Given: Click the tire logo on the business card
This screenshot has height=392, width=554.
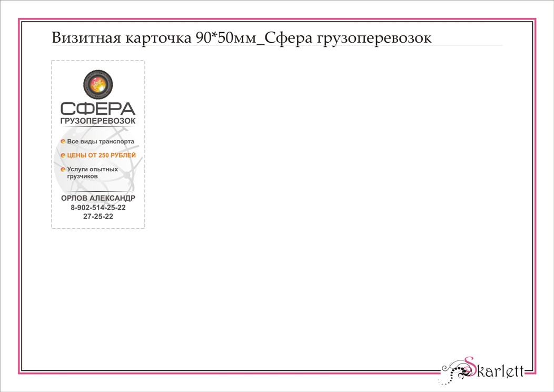Looking at the screenshot, I should [x=97, y=83].
